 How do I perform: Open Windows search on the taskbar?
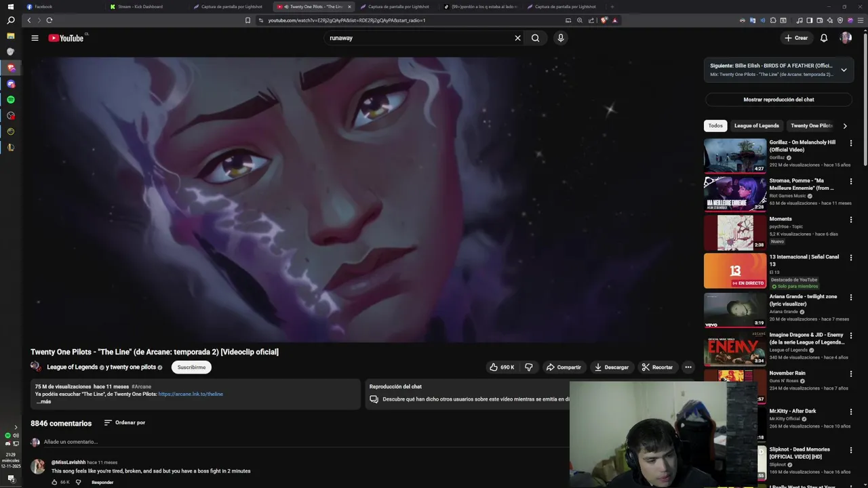pos(10,20)
